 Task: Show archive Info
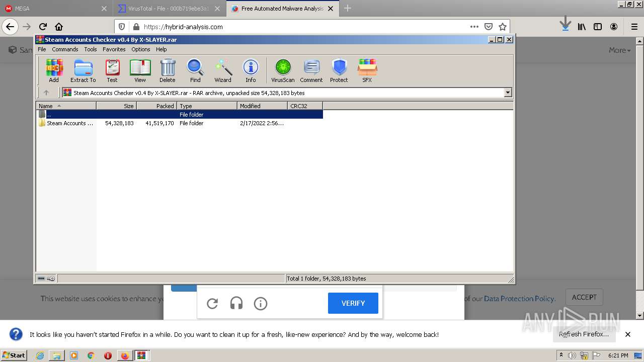click(251, 71)
